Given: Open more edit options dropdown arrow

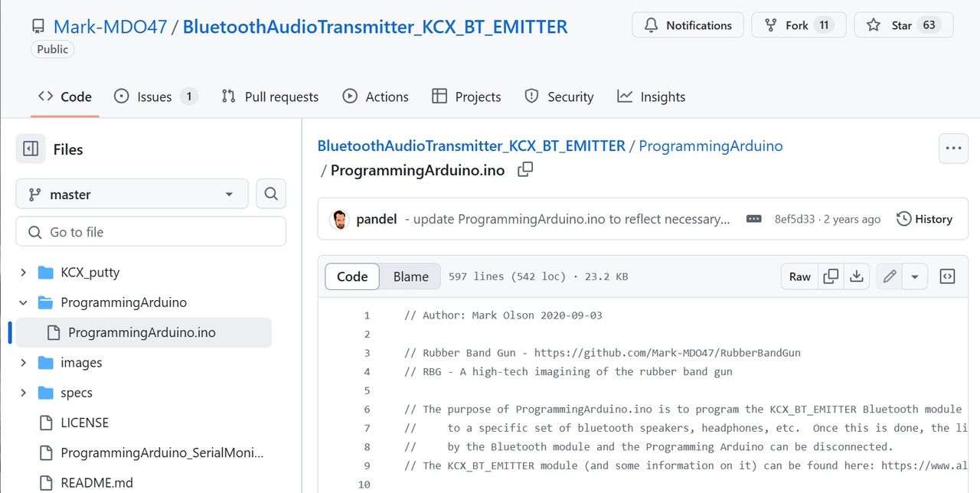Looking at the screenshot, I should click(x=915, y=276).
